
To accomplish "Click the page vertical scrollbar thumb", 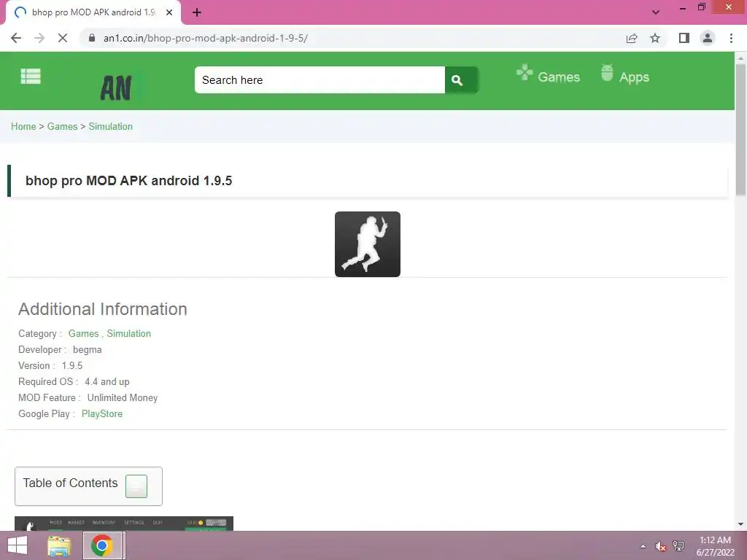I will point(740,128).
